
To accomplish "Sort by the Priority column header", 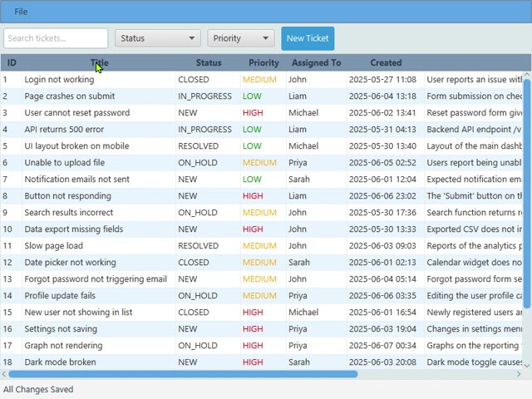I will tap(264, 63).
